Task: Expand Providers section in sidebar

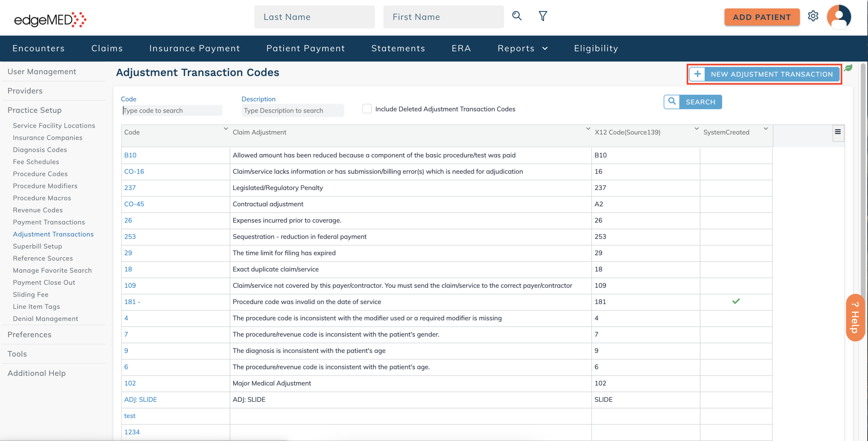Action: [x=25, y=91]
